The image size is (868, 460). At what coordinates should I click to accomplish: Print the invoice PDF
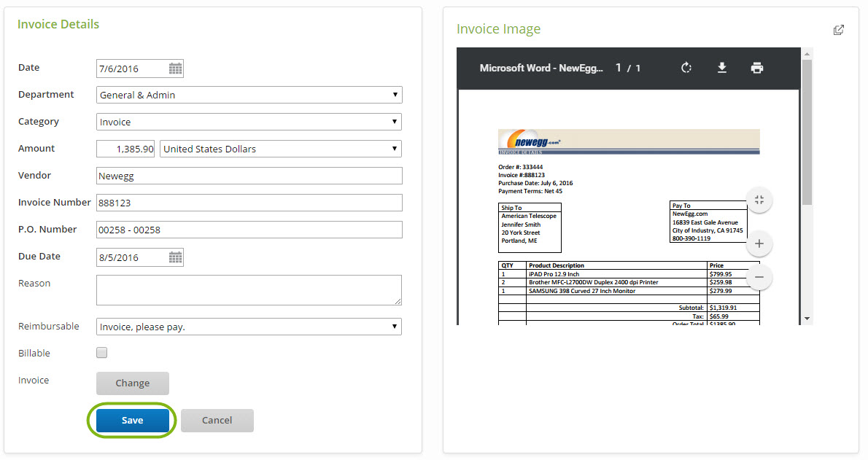(x=756, y=68)
